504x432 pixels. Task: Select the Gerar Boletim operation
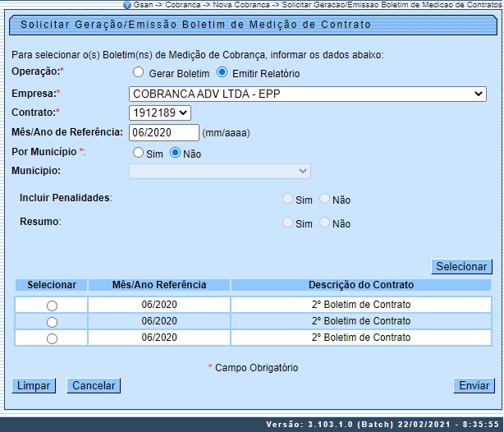138,73
